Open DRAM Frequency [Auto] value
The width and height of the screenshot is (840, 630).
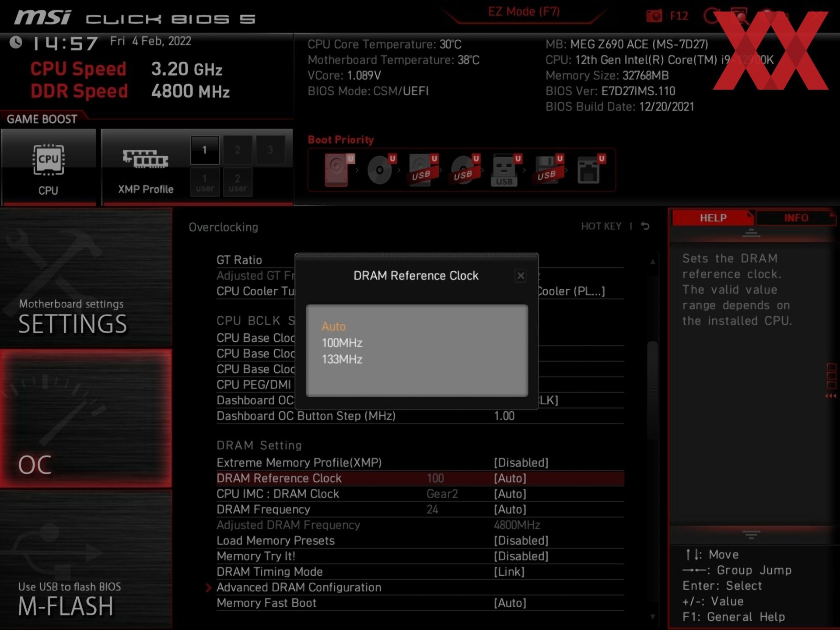coord(510,510)
